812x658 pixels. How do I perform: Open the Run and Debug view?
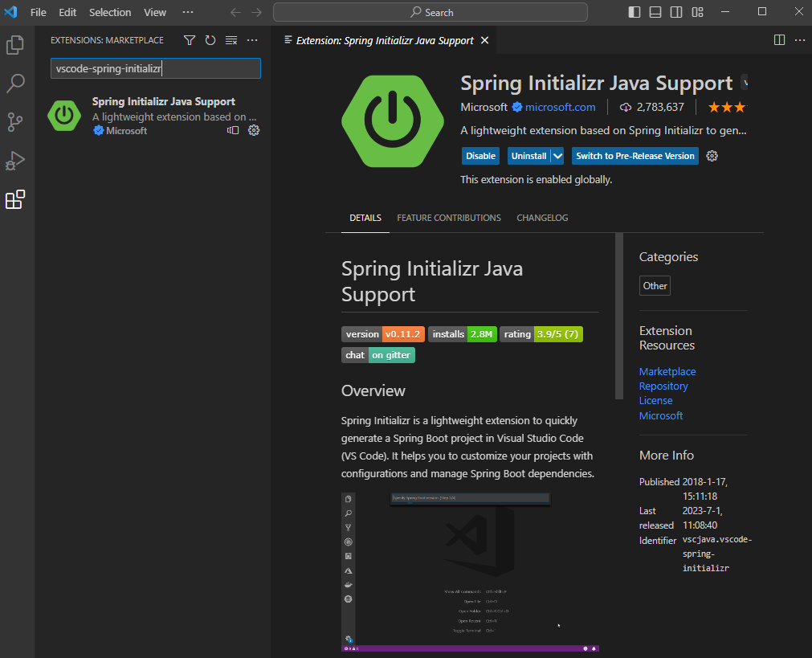pos(15,161)
